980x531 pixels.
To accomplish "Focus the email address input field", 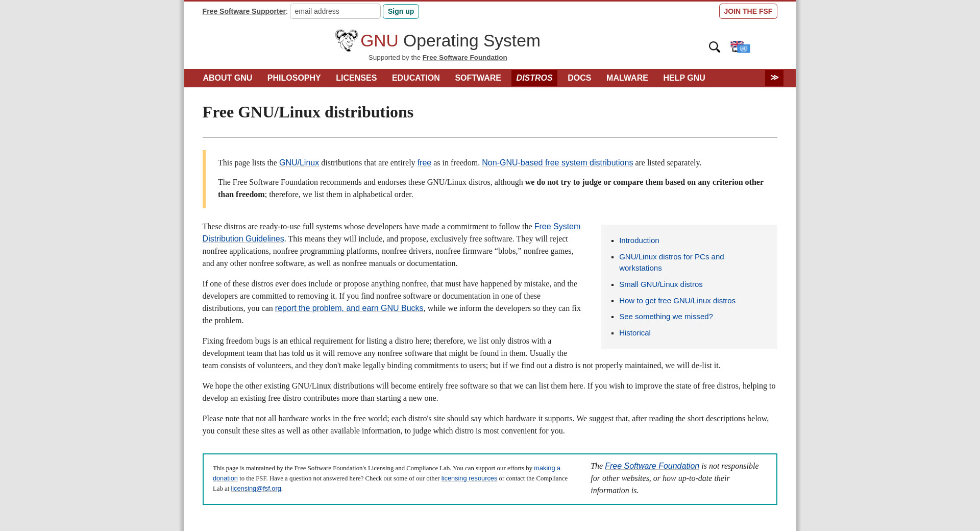I will click(x=335, y=11).
